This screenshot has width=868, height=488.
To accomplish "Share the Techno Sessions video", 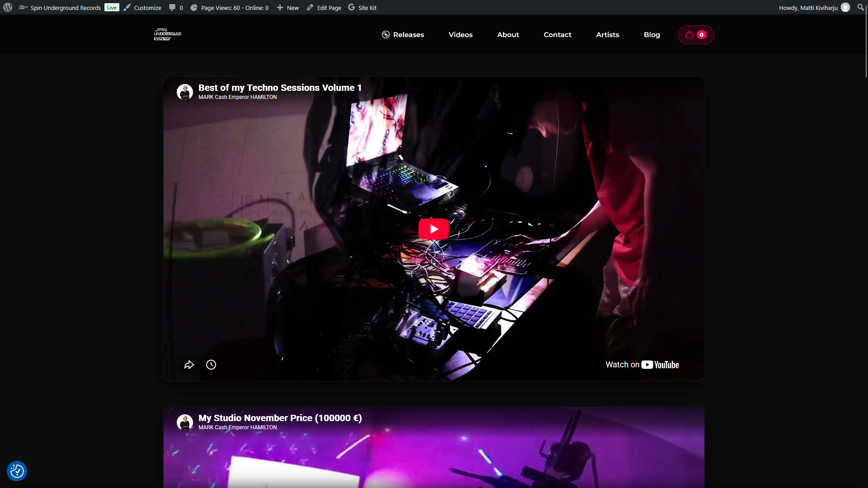I will pyautogui.click(x=189, y=365).
